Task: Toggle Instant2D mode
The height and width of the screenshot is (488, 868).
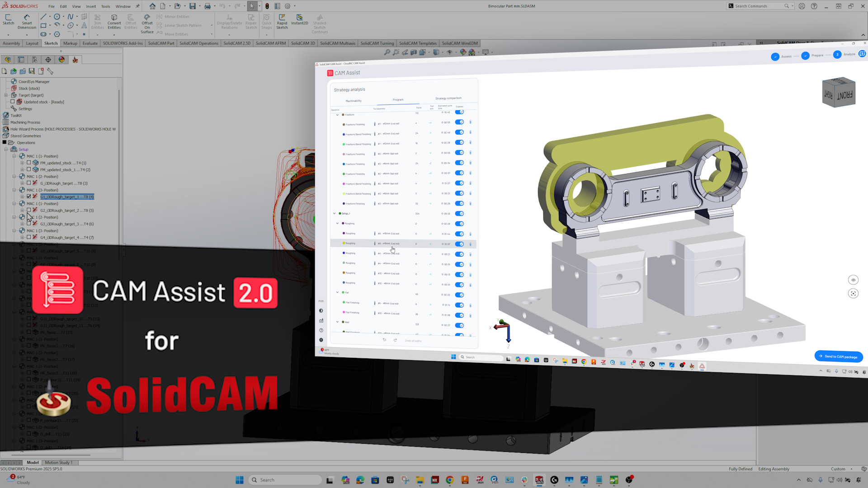Action: point(299,20)
